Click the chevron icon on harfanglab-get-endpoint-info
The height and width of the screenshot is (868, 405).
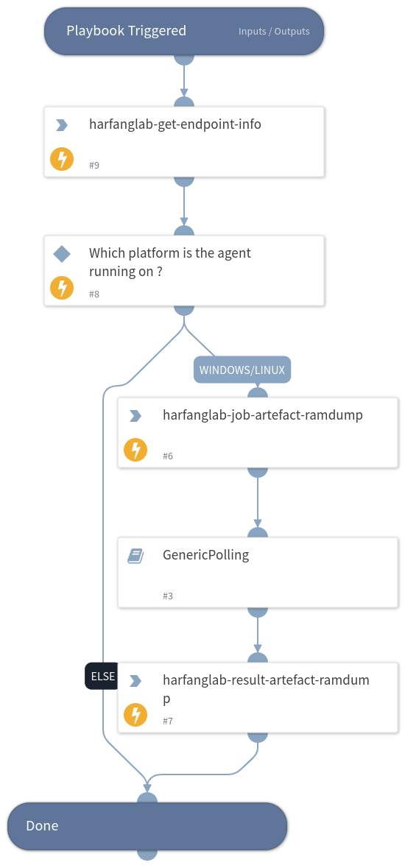[x=62, y=126]
